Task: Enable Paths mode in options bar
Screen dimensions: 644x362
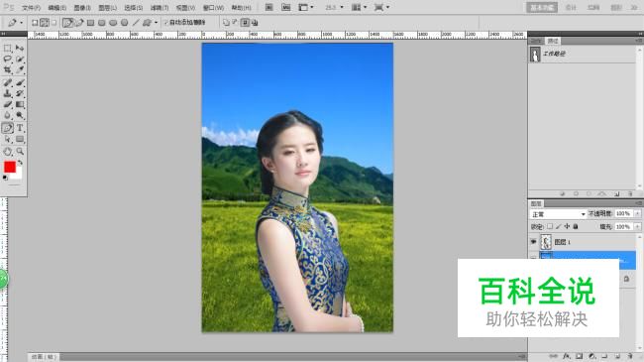Action: (45, 23)
